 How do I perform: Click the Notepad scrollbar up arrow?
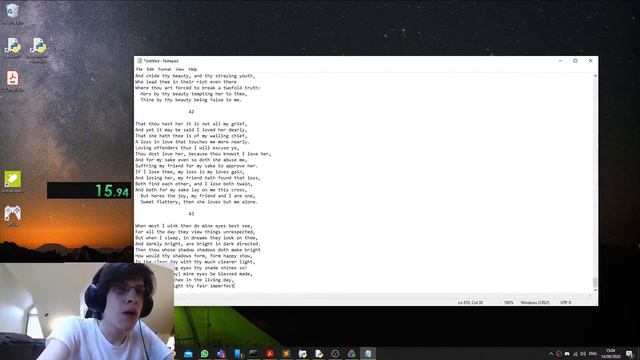[x=595, y=76]
